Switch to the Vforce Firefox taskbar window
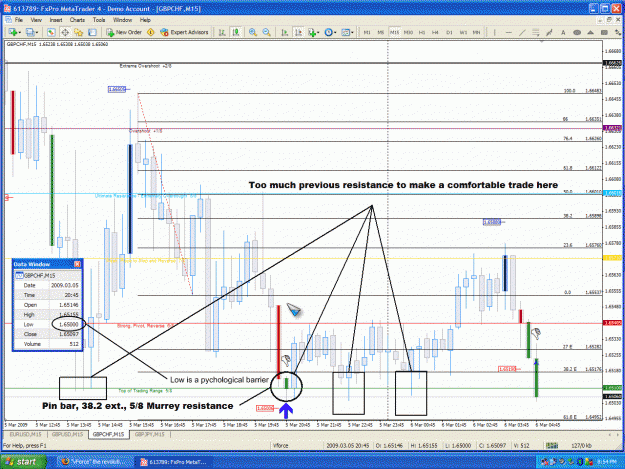This screenshot has width=625, height=469. pos(94,462)
